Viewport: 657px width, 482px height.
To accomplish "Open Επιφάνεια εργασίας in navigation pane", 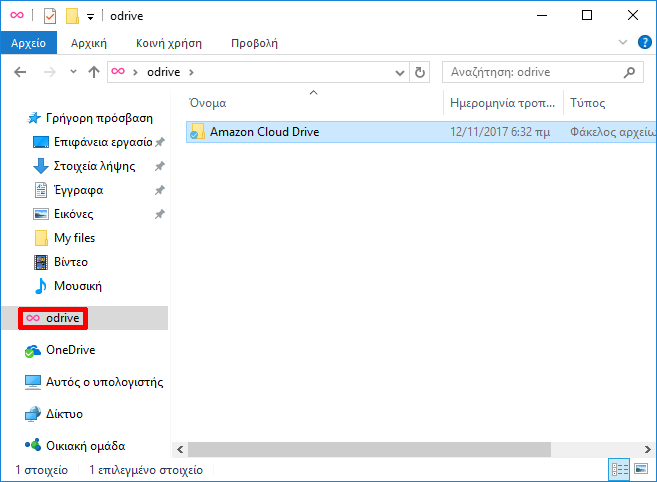I will [103, 142].
